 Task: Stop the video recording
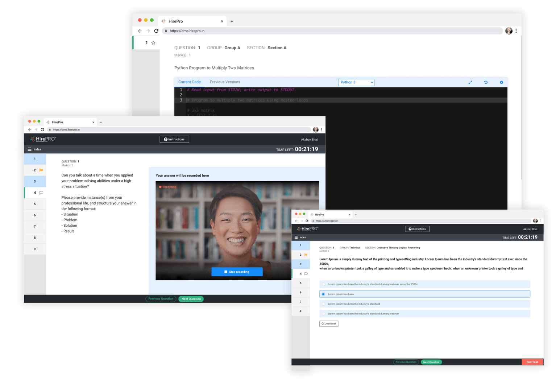coord(237,272)
